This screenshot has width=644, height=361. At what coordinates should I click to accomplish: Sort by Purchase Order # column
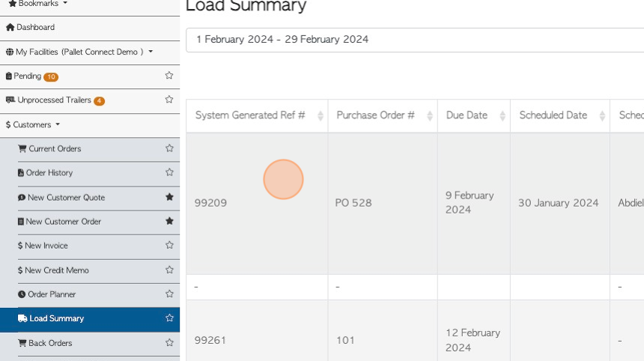[383, 115]
